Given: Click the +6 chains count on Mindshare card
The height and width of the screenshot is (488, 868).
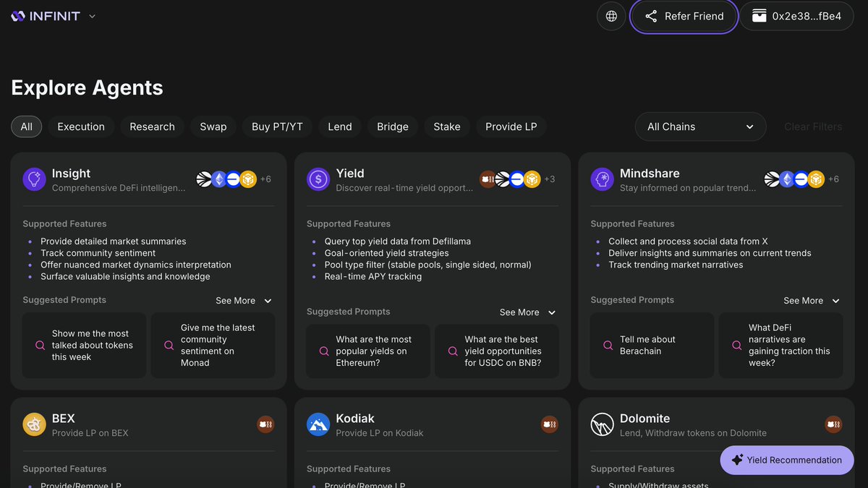Looking at the screenshot, I should (833, 179).
